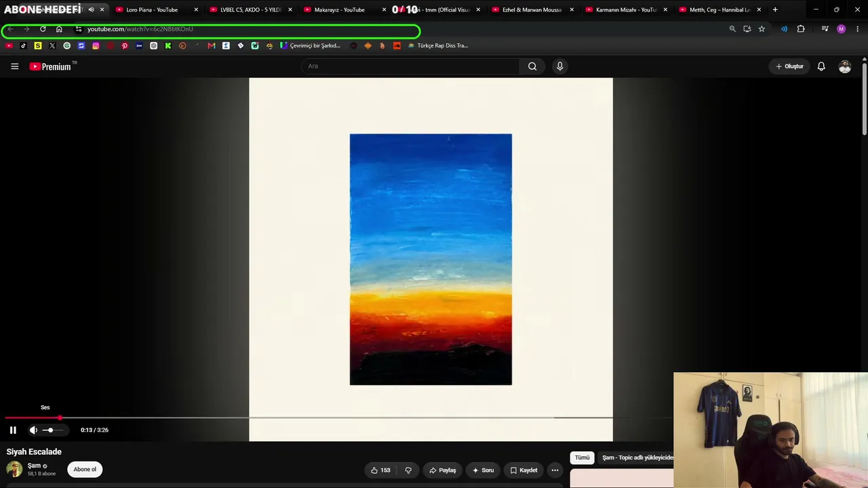868x488 pixels.
Task: Click the sunset painting video frame
Action: (431, 259)
